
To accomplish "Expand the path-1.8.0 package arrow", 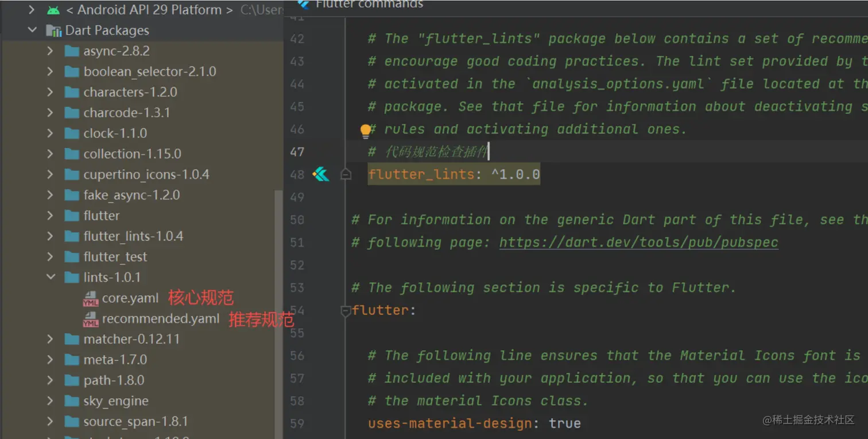I will (51, 380).
